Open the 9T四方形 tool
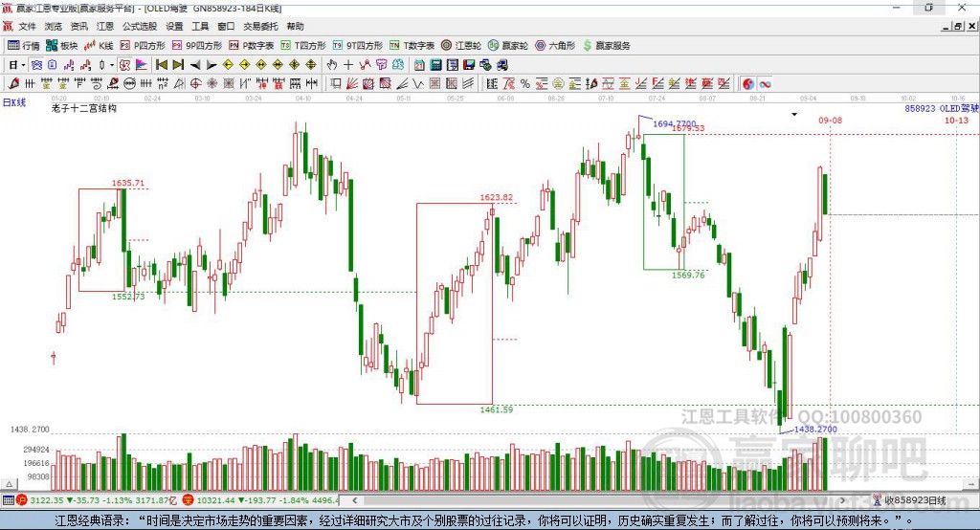Screen dimensions: 980x530 pos(358,46)
